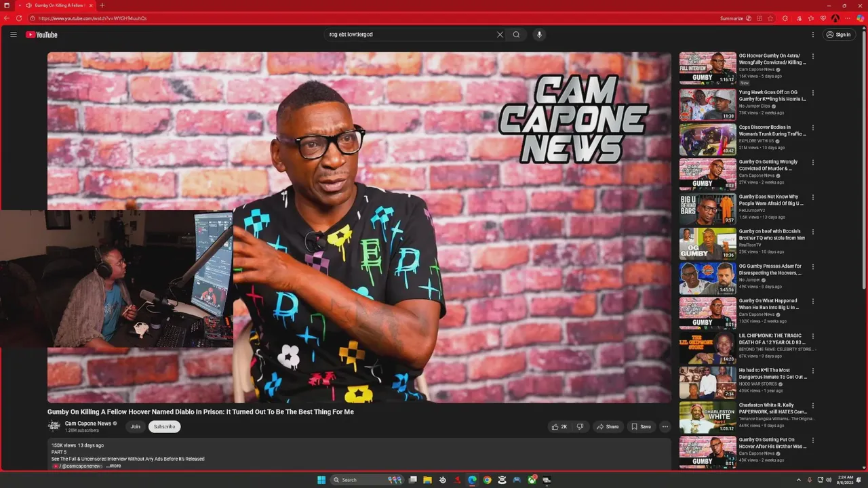Open Cam Capone News channel avatar
The image size is (868, 488).
[54, 426]
